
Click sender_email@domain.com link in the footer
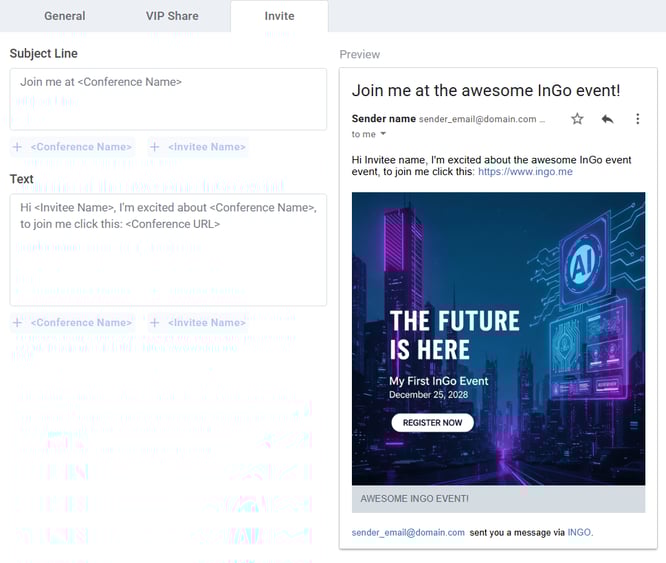tap(408, 533)
